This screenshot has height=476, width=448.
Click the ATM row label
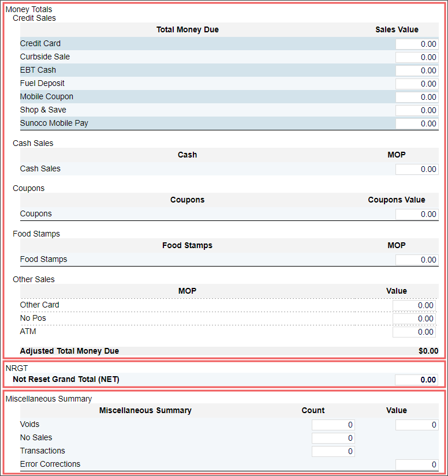28,332
